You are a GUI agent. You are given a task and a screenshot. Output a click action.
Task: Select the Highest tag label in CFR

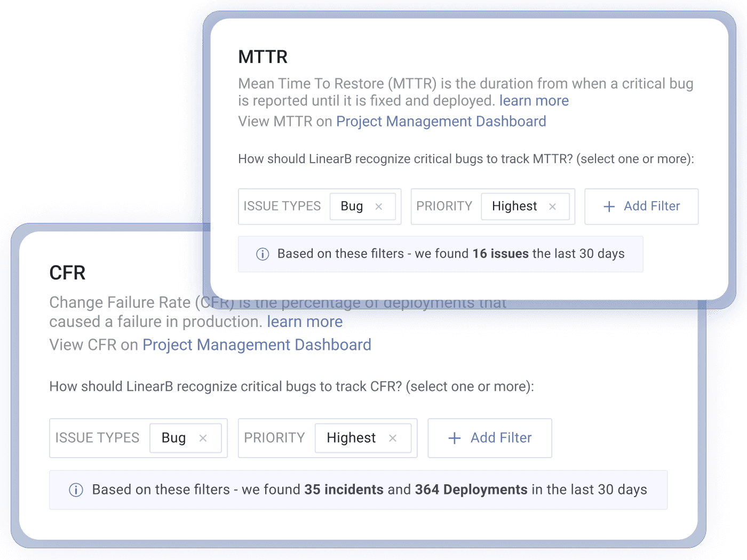351,438
